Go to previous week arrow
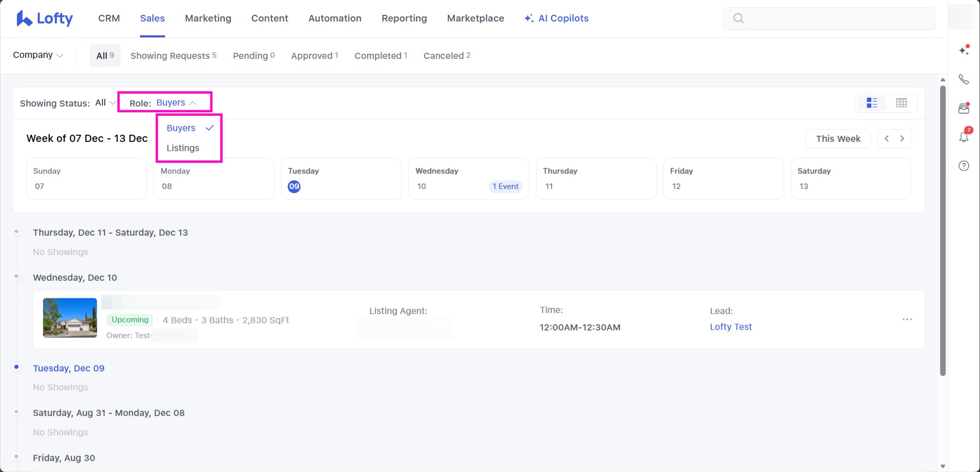 887,138
